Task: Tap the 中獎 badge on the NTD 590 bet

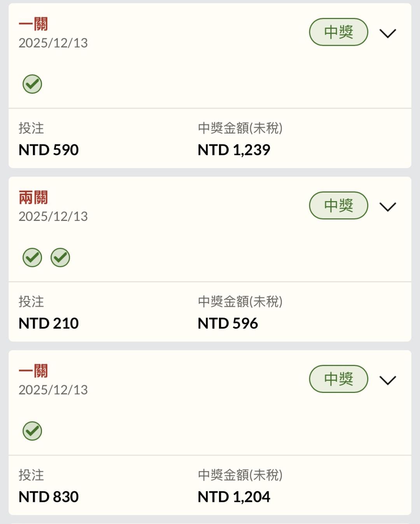Action: click(338, 32)
